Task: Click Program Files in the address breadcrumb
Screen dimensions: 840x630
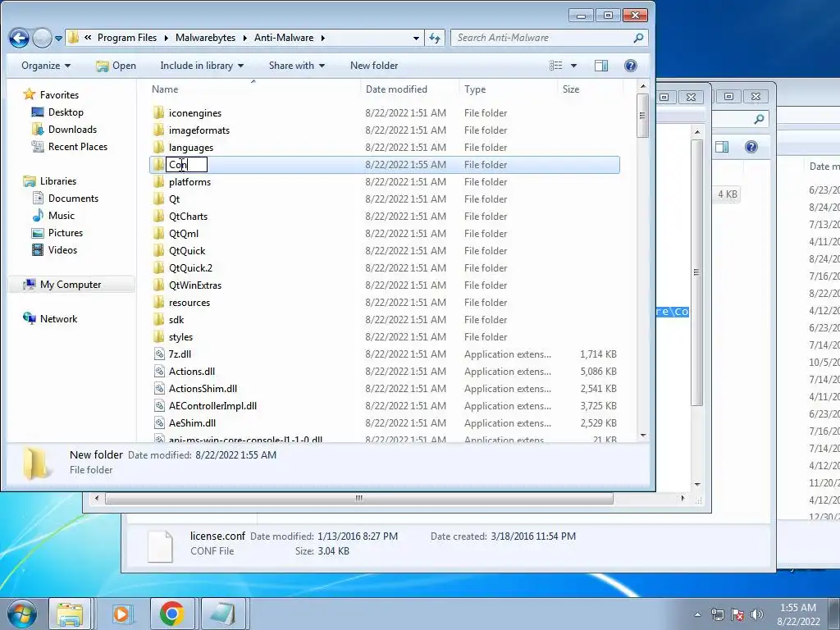Action: point(127,38)
